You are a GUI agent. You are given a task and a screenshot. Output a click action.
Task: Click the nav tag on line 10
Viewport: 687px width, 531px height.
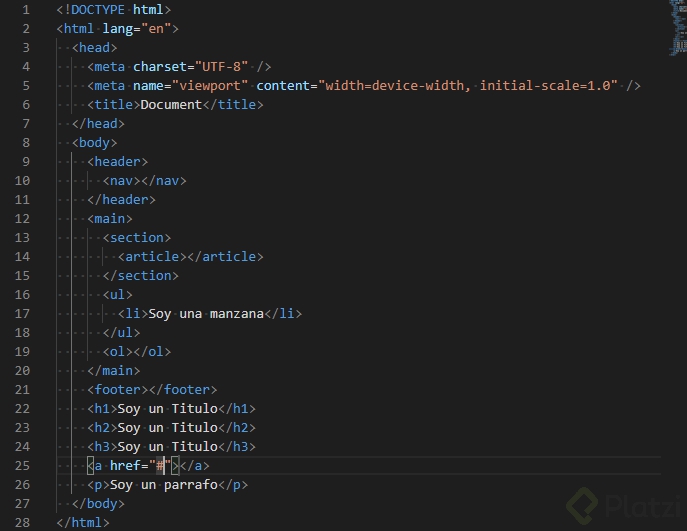(144, 181)
